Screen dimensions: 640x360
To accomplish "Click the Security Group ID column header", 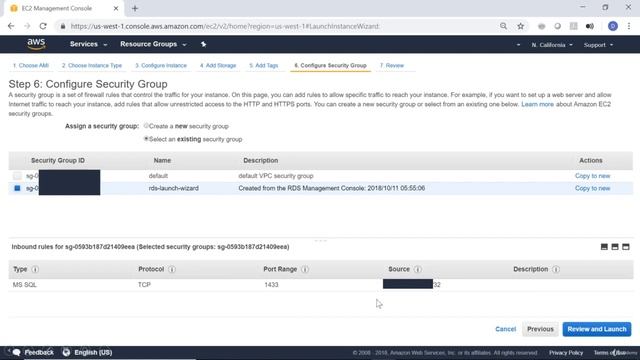I will [x=58, y=160].
